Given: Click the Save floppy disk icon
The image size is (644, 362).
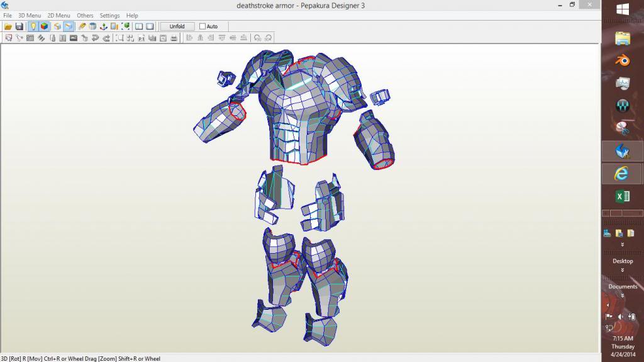Looking at the screenshot, I should [19, 26].
